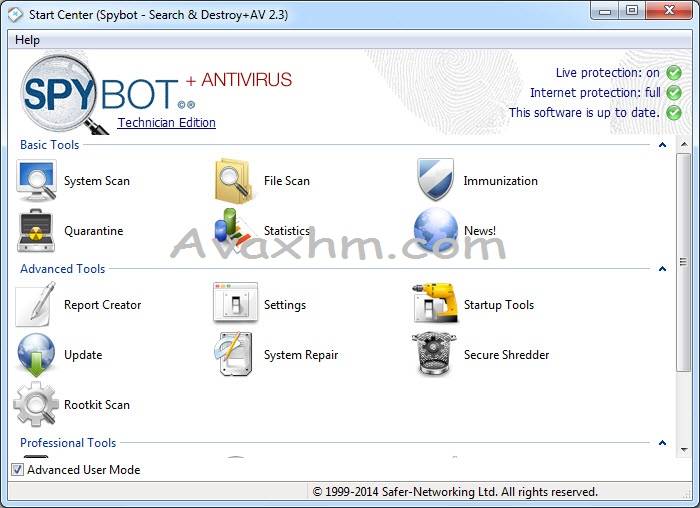Viewport: 700px width, 508px height.
Task: Click the Settings label
Action: 285,305
